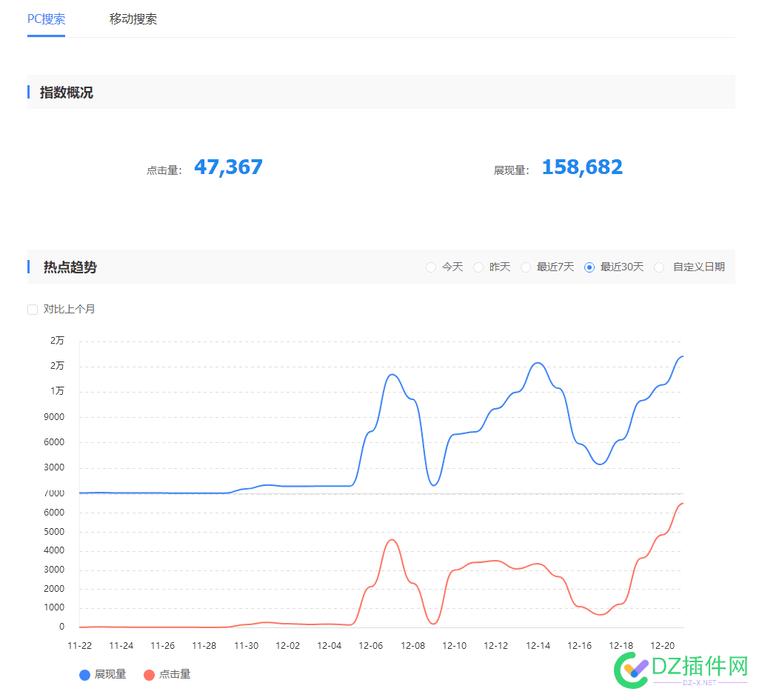Click the 47,367 click count value
Viewport: 762px width, 700px height.
coord(228,167)
